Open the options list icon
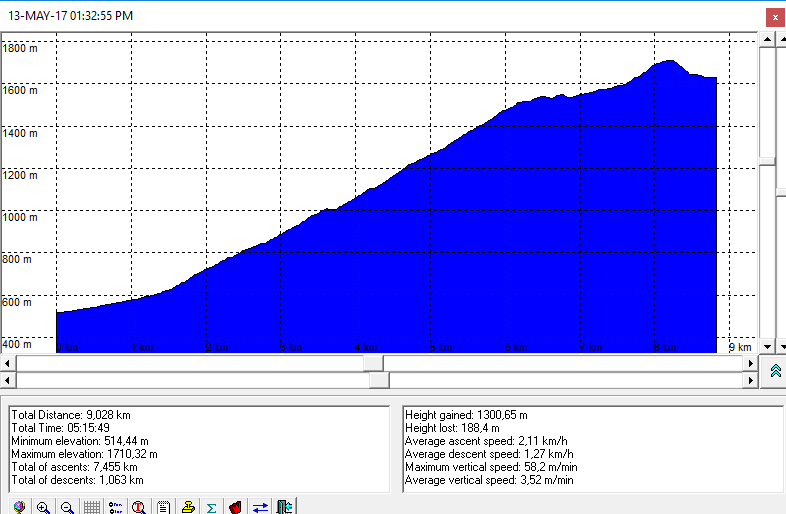The height and width of the screenshot is (514, 786). [x=115, y=506]
